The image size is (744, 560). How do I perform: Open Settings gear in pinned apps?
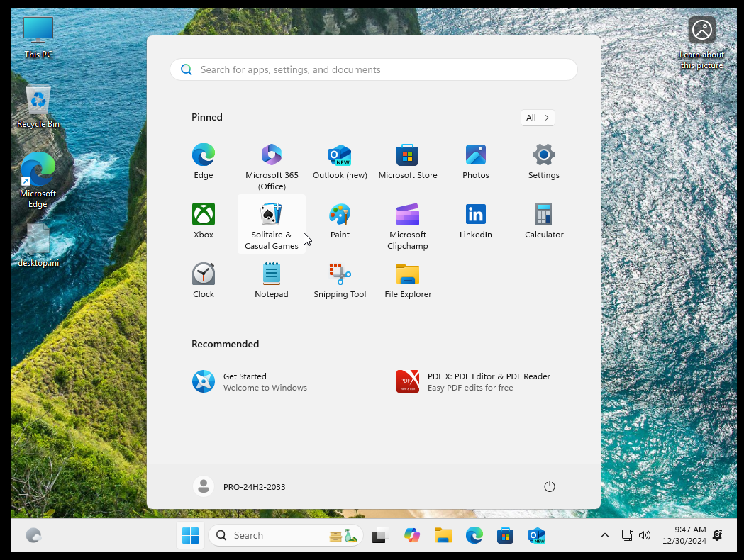tap(544, 162)
